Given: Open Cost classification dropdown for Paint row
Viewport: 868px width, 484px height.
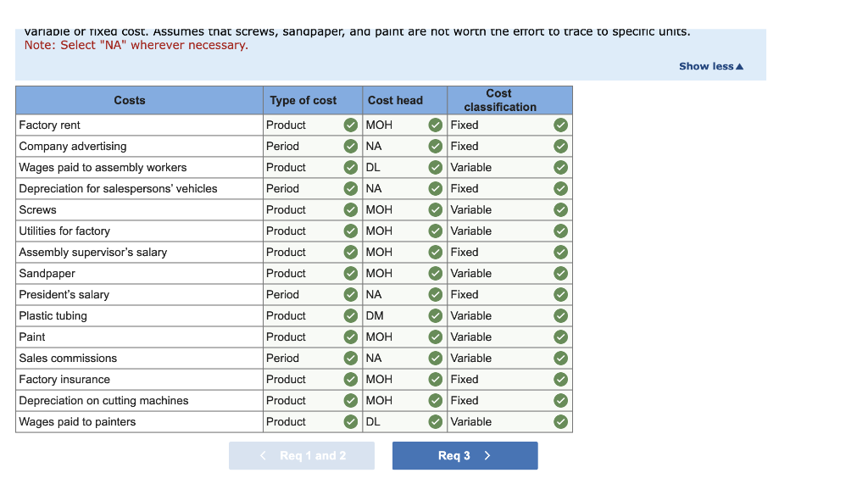Looking at the screenshot, I should [509, 337].
